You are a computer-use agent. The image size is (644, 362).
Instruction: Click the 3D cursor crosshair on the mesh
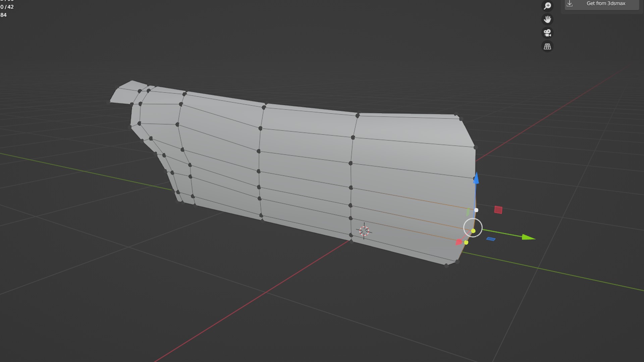tap(364, 231)
